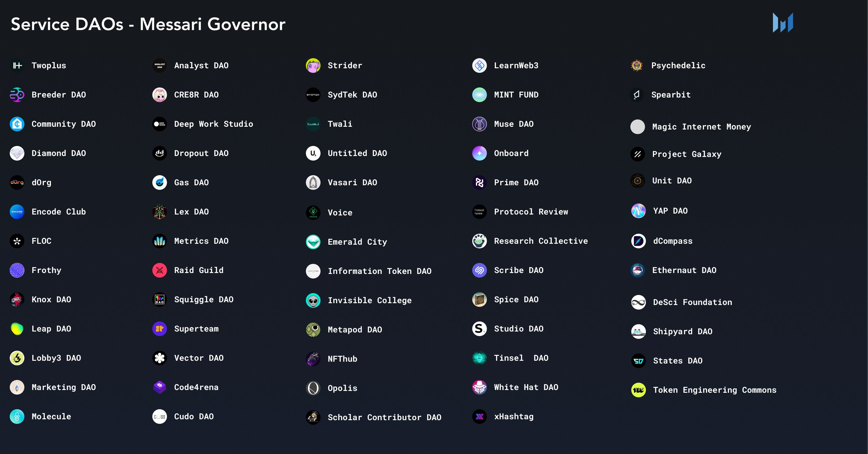This screenshot has width=868, height=454.
Task: Select the 'Squiggle DAO' text label
Action: (x=204, y=299)
